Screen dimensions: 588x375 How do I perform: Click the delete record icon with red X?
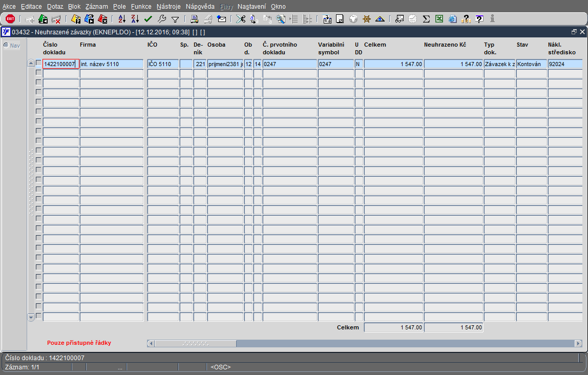tap(56, 19)
